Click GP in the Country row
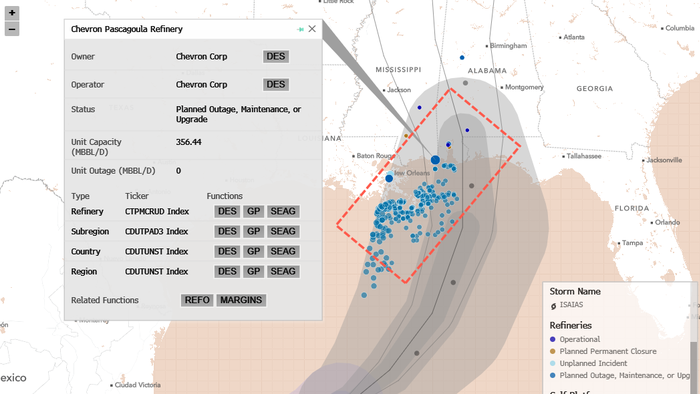The height and width of the screenshot is (394, 700). click(254, 252)
